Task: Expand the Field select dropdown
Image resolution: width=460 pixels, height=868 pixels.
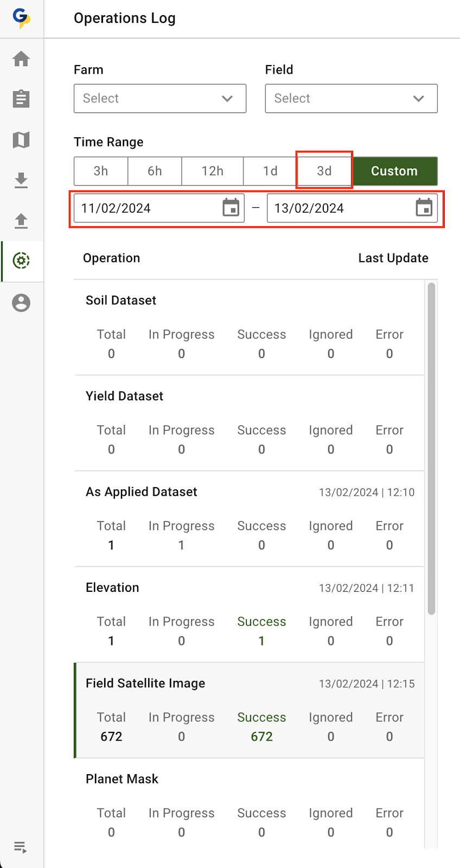Action: pyautogui.click(x=351, y=99)
